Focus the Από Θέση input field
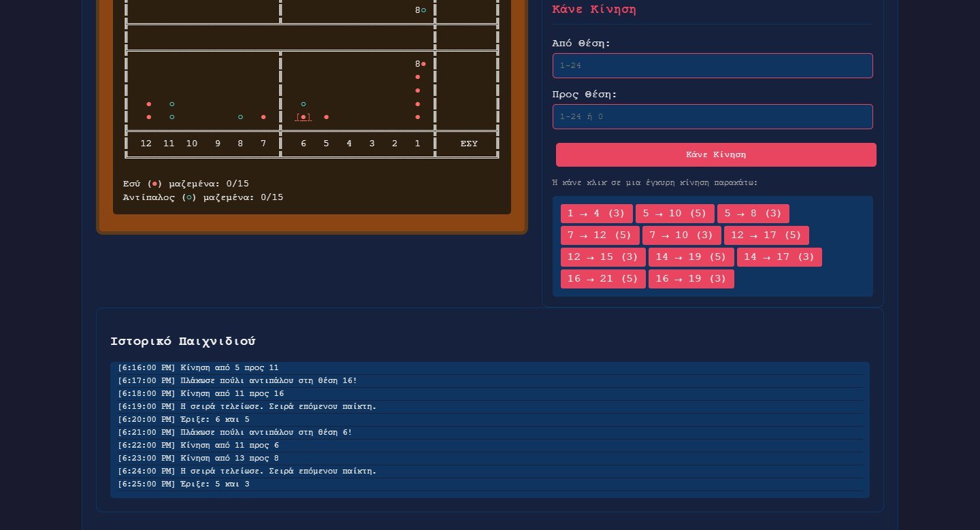 coord(713,66)
